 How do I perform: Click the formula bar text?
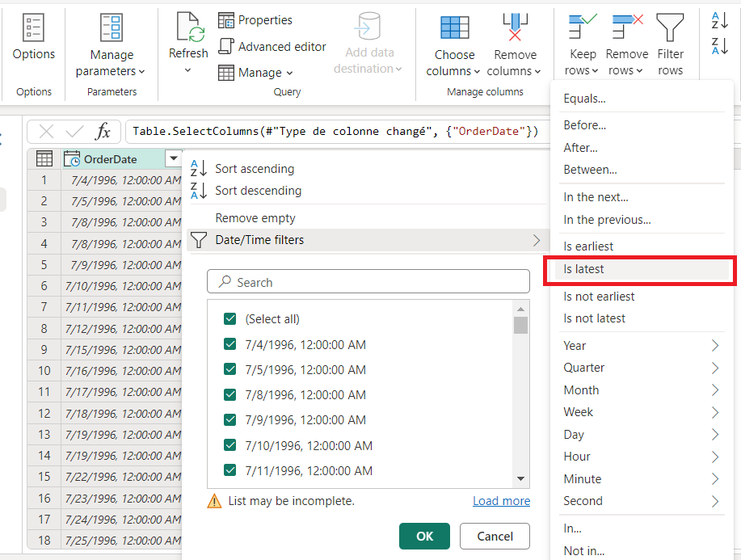335,131
